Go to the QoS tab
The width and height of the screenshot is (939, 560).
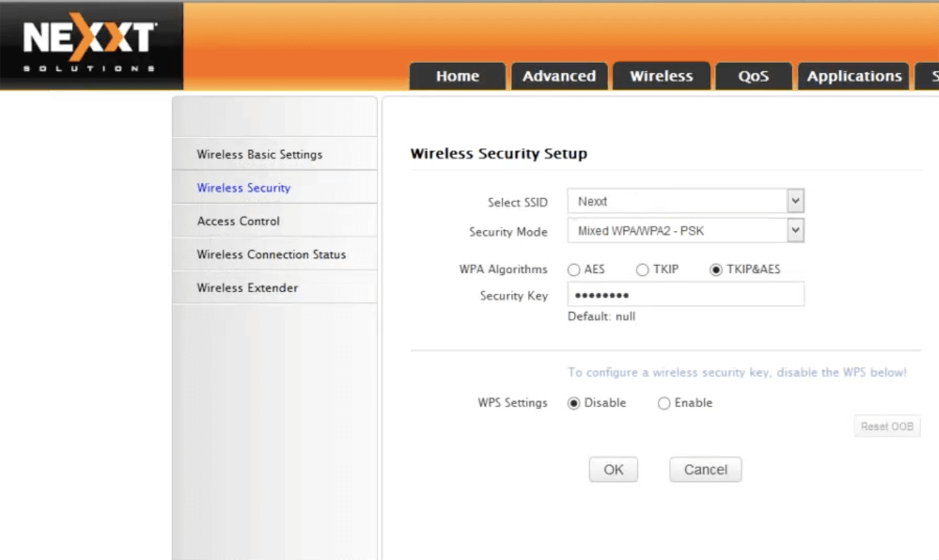click(753, 76)
